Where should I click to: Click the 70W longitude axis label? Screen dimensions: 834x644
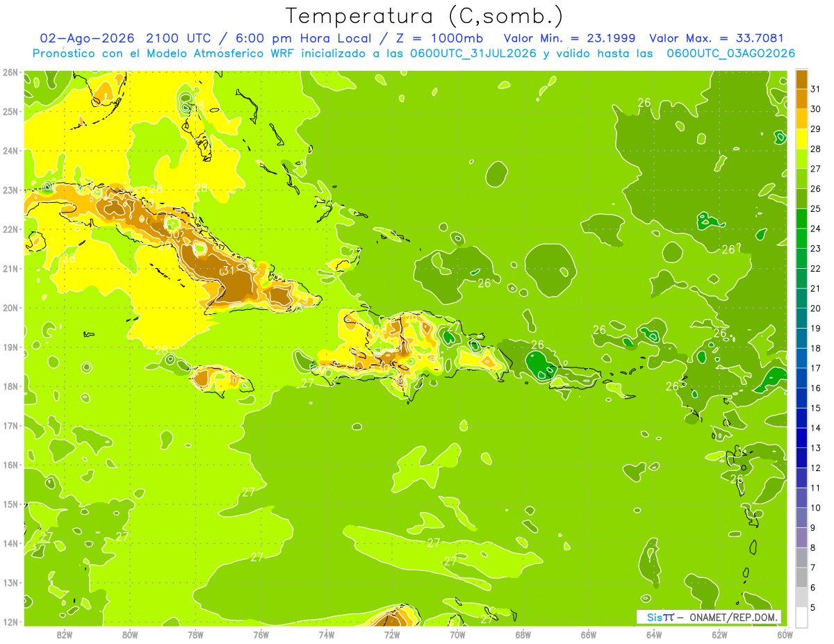click(458, 634)
